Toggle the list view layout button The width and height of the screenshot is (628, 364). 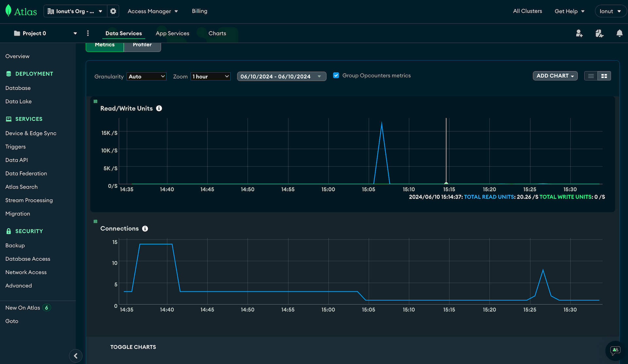tap(591, 75)
